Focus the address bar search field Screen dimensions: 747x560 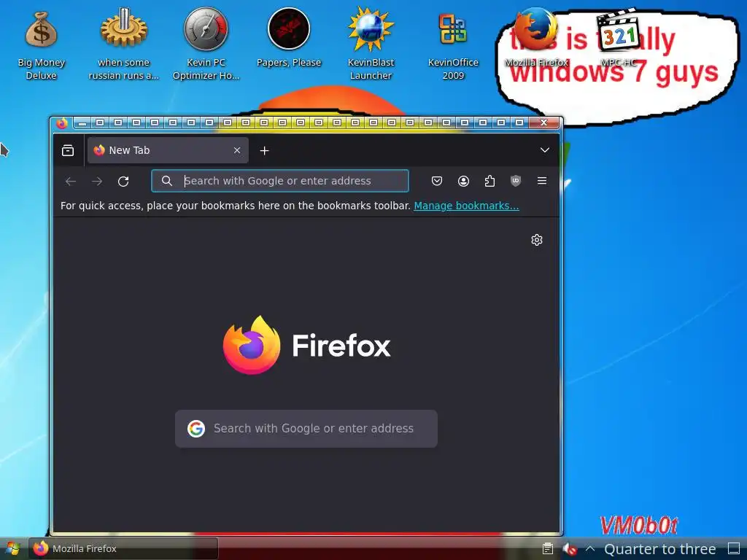[x=280, y=181]
